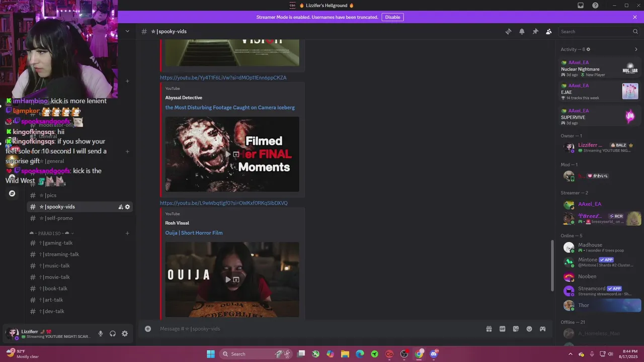Open the gaming-talk channel

pyautogui.click(x=79, y=243)
